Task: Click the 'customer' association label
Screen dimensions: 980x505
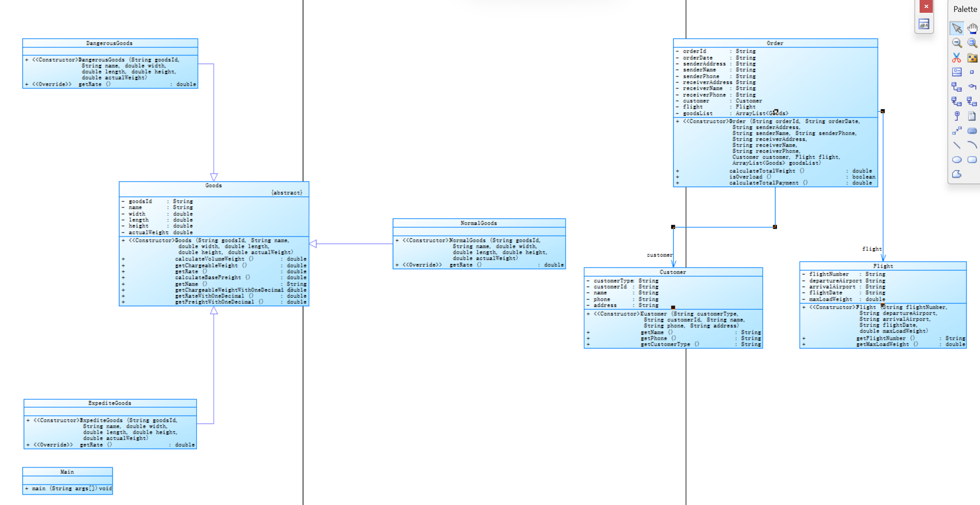Action: tap(660, 255)
